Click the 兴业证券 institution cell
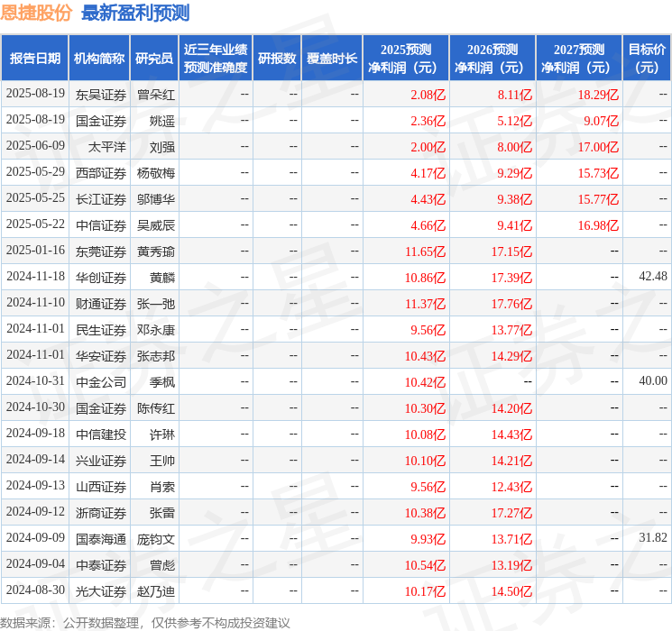This screenshot has height=631, width=672. click(x=101, y=461)
